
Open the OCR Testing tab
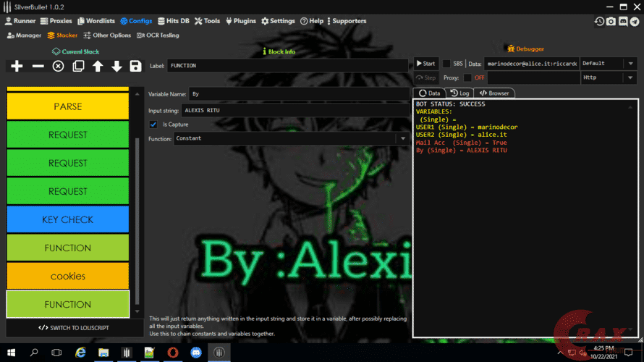[158, 35]
